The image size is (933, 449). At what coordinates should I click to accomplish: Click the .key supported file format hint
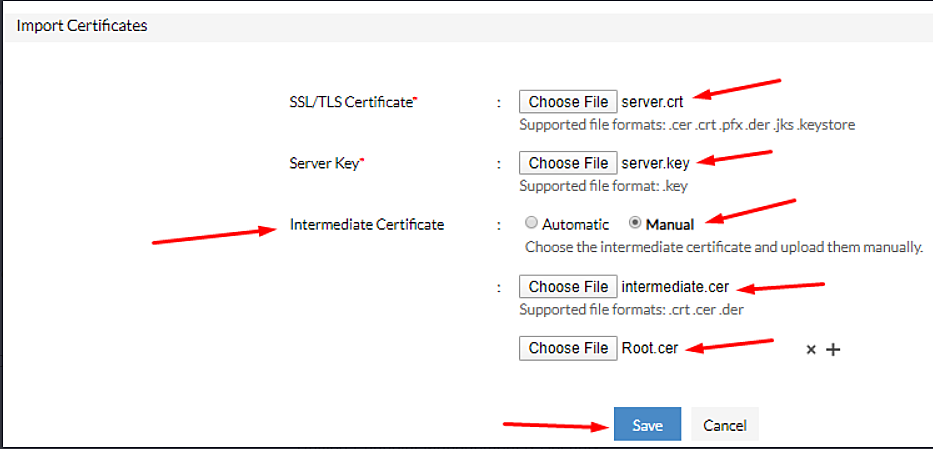click(604, 185)
